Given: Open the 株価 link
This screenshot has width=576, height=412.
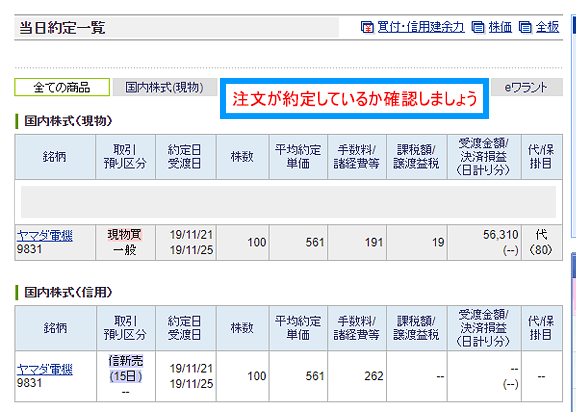Looking at the screenshot, I should [x=500, y=27].
